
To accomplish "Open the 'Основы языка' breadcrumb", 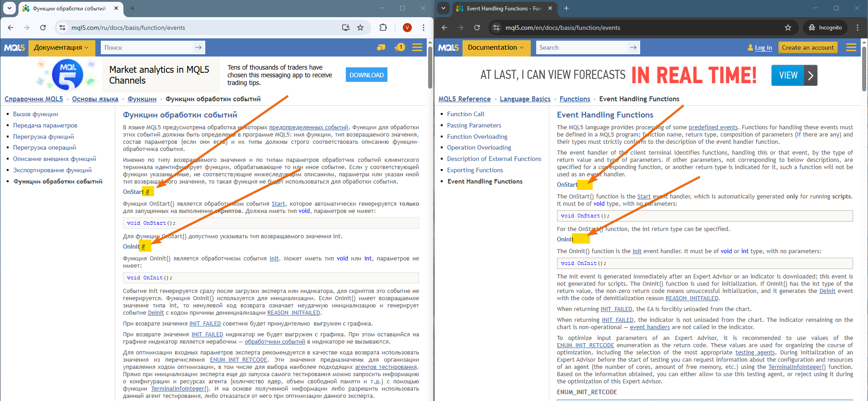I will tap(95, 99).
